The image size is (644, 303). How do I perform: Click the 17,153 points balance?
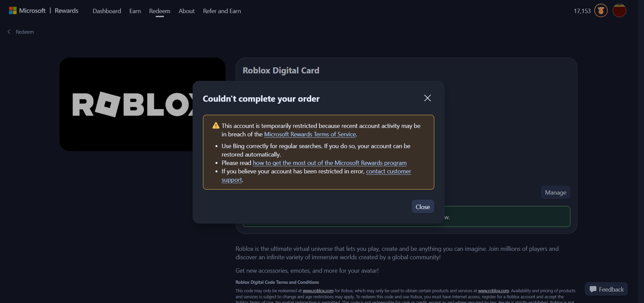click(x=582, y=11)
